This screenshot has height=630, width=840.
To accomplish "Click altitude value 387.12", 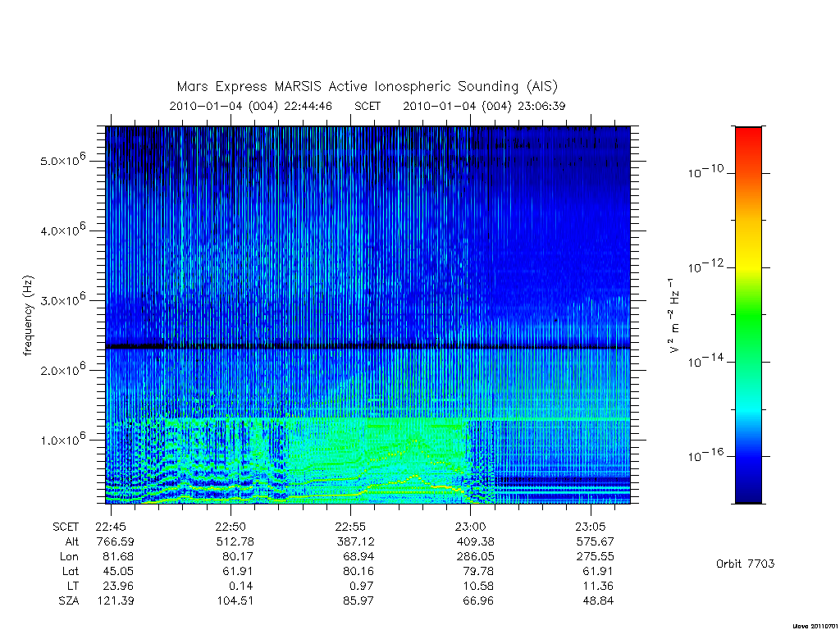I will [355, 541].
